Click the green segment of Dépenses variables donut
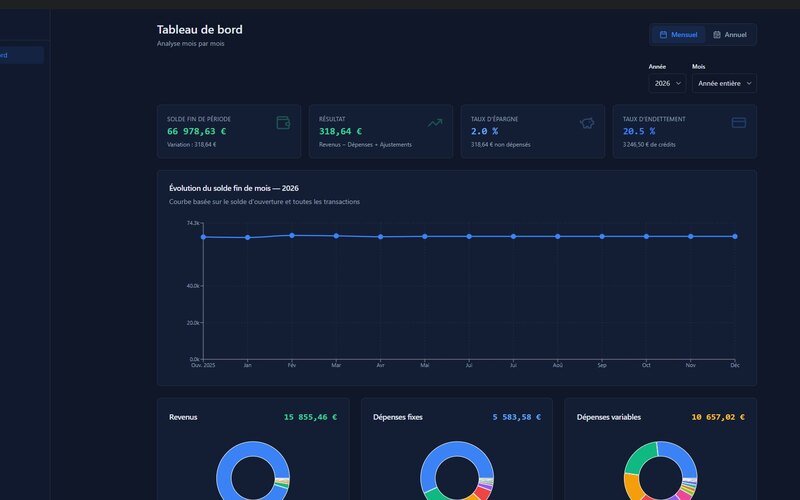Screen dimensions: 800x500 640,457
